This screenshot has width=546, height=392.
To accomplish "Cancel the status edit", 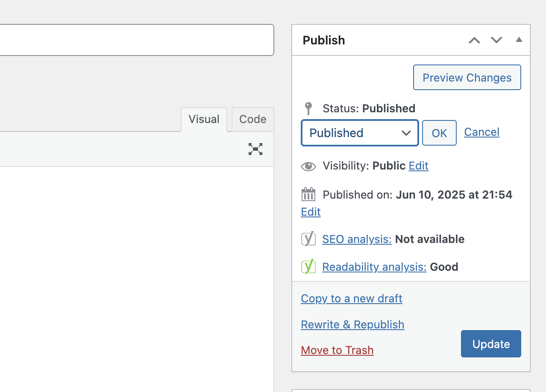I will click(481, 132).
